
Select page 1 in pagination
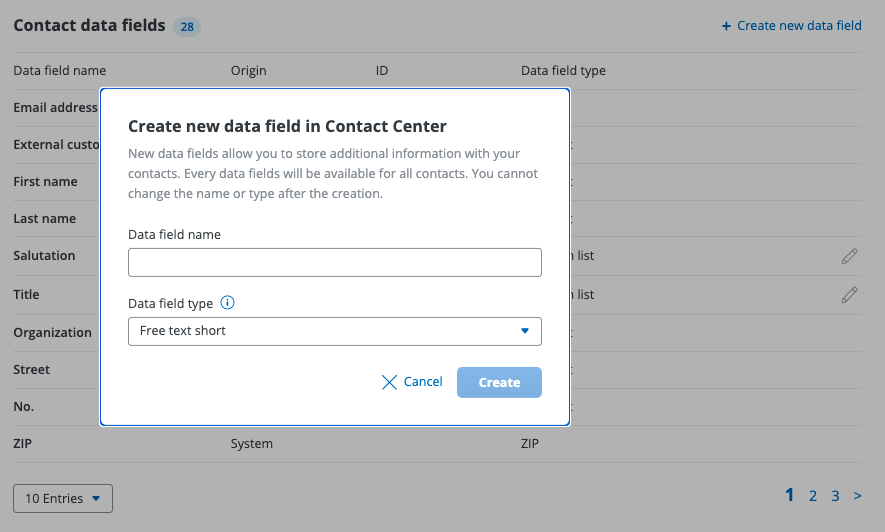pos(790,495)
